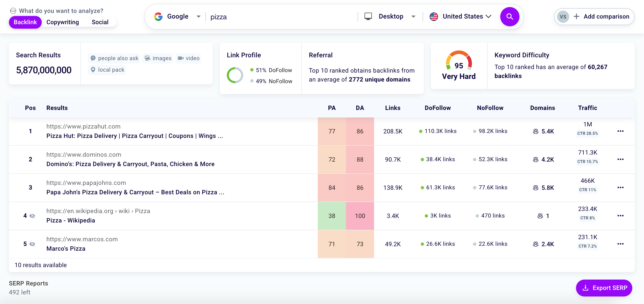Switch to the Social tab

point(100,22)
